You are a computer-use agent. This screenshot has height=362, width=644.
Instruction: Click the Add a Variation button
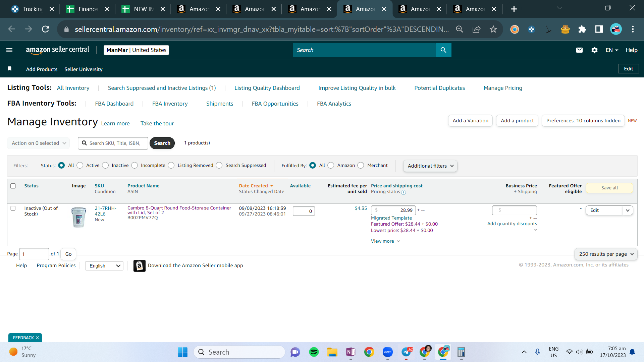click(x=470, y=121)
